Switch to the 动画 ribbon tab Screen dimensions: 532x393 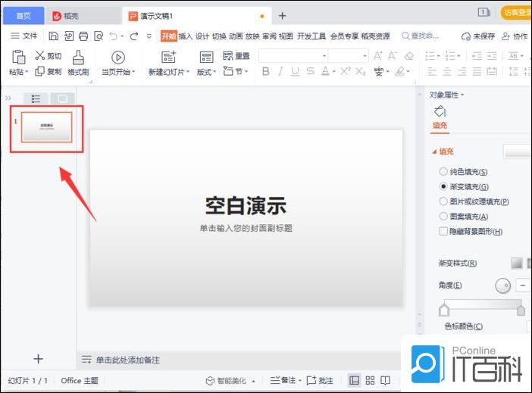tap(236, 36)
